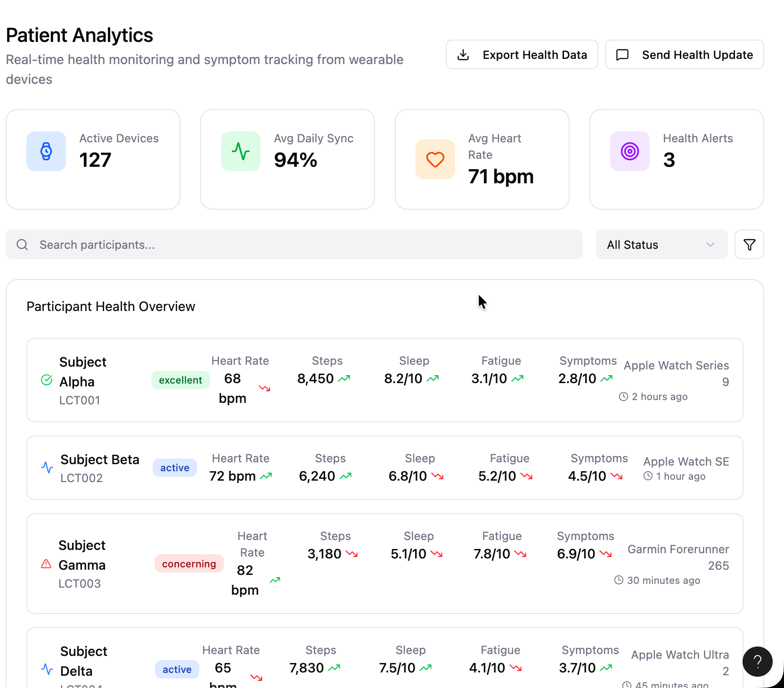Click the Patient Analytics page title
Viewport: 784px width, 688px height.
tap(80, 35)
